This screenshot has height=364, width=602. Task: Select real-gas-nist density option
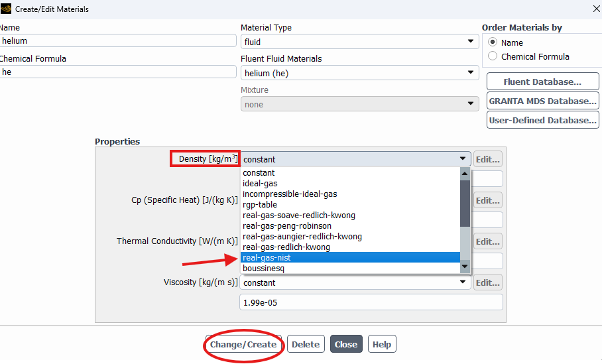[x=350, y=257]
